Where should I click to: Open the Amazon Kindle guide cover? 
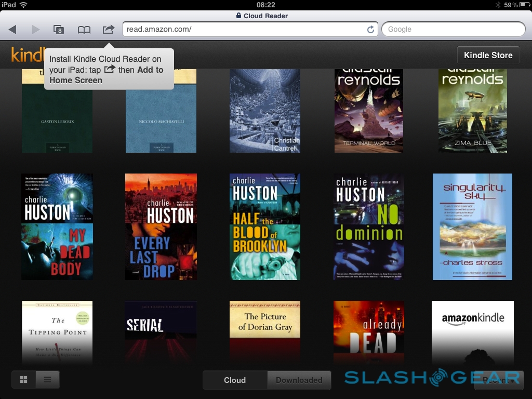pos(473,333)
